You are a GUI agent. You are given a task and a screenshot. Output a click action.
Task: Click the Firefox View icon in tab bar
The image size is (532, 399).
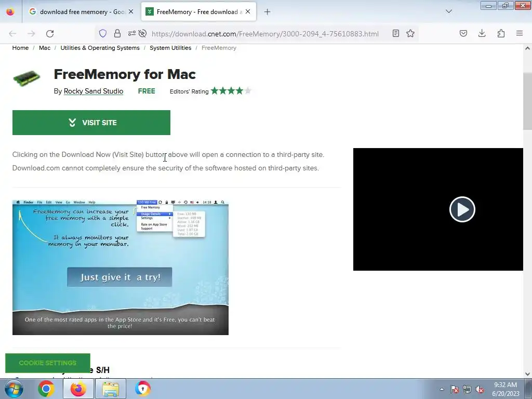[10, 12]
